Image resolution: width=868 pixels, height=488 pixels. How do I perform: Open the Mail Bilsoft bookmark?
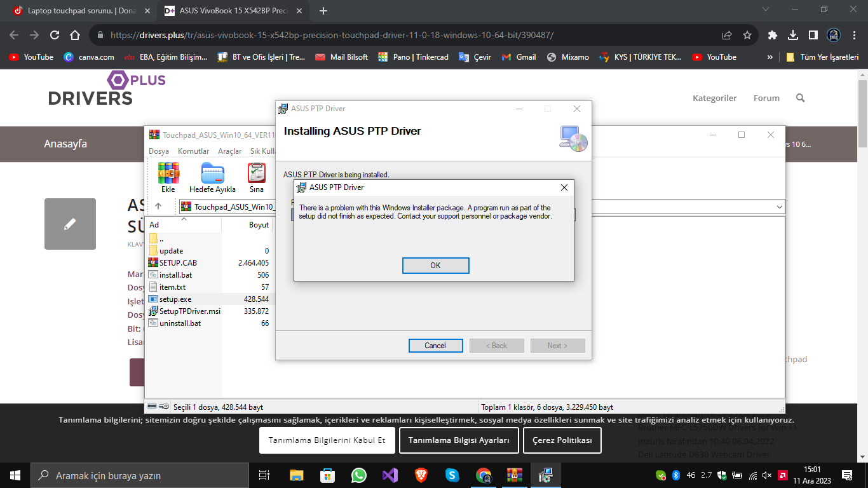[x=342, y=57]
